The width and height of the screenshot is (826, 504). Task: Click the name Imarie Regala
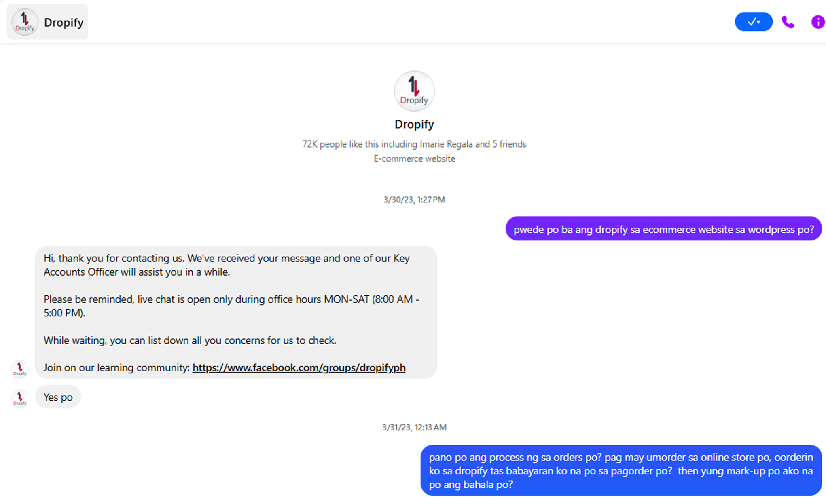pyautogui.click(x=446, y=144)
